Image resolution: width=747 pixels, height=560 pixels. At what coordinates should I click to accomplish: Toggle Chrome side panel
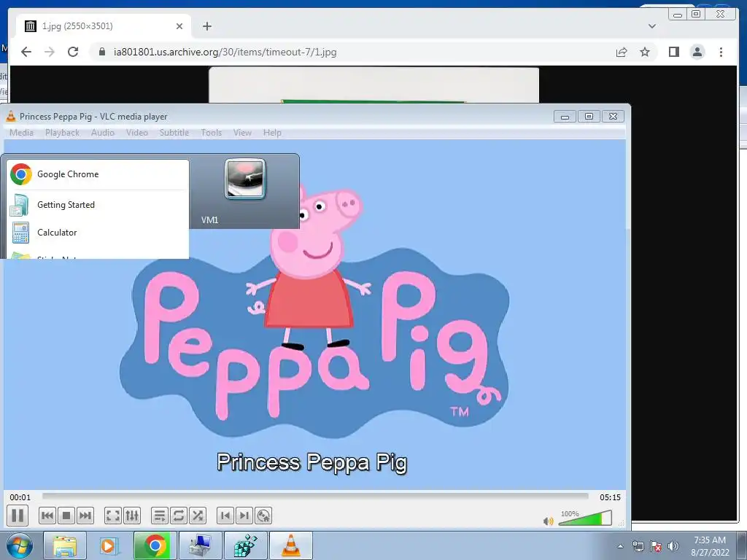[x=673, y=52]
